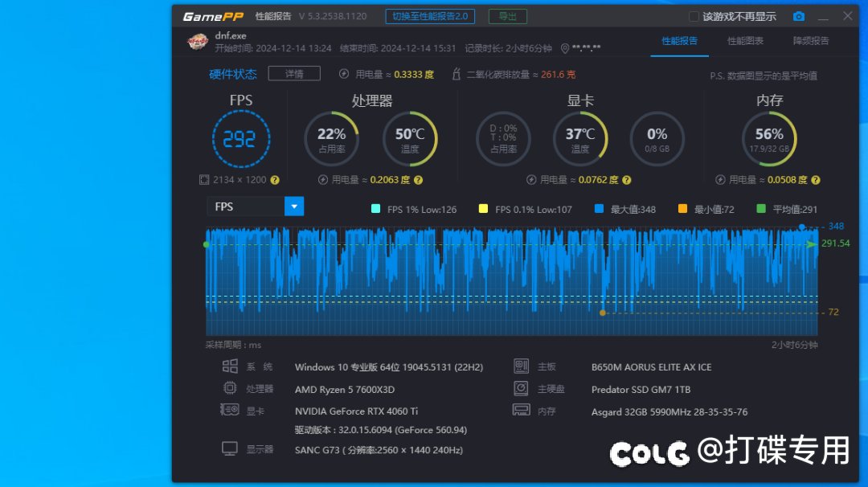Enable the 该游戏不再显示 checkbox
Viewport: 868px width, 487px height.
694,17
